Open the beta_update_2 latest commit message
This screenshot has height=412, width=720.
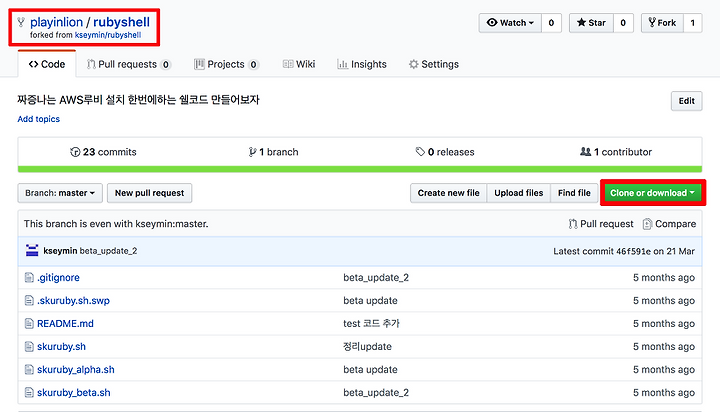[x=108, y=251]
